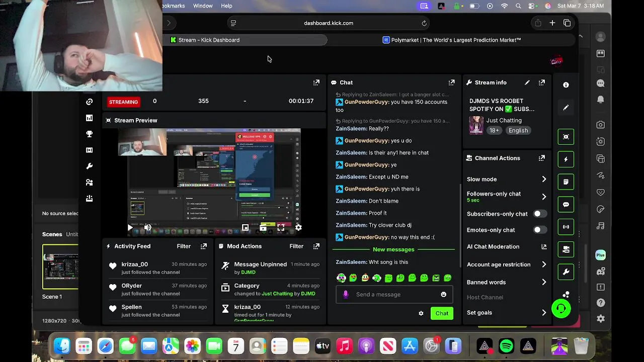The width and height of the screenshot is (644, 362).
Task: Open chat settings gear beside Chat button
Action: tap(421, 313)
